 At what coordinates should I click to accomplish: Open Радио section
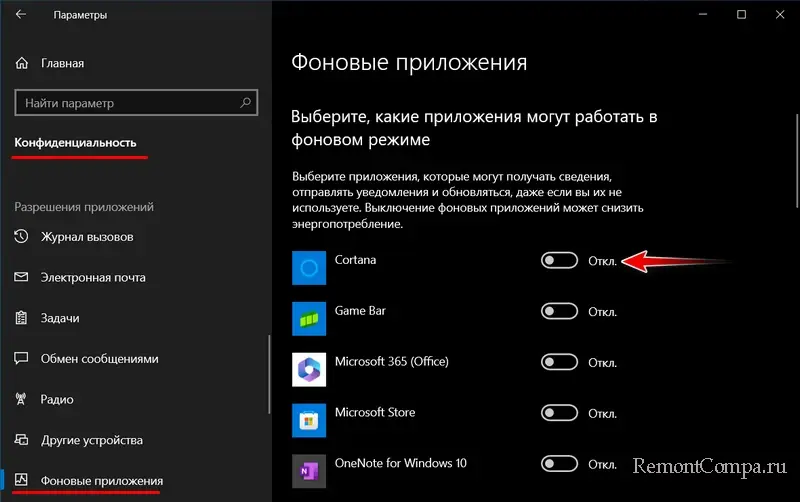[57, 399]
